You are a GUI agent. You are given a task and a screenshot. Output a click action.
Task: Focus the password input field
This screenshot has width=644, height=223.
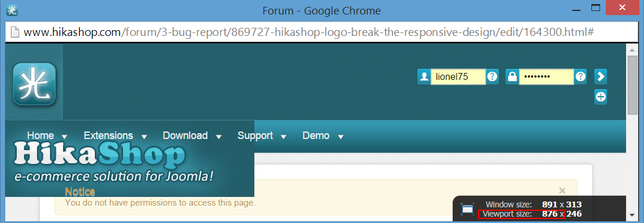(546, 76)
